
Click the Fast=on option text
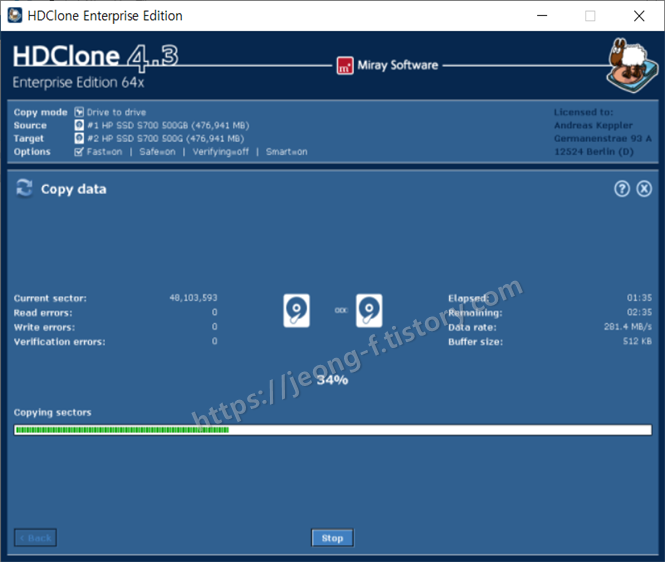104,152
